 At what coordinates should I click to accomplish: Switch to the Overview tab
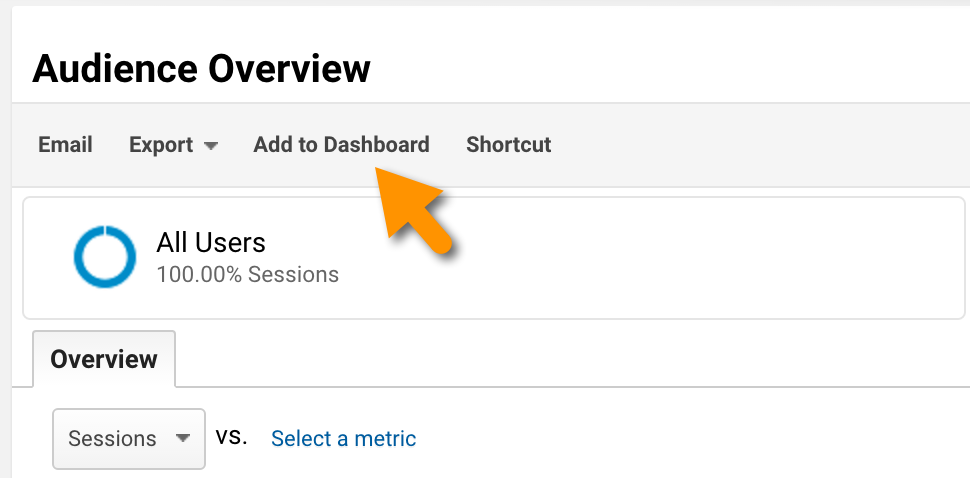pos(104,359)
